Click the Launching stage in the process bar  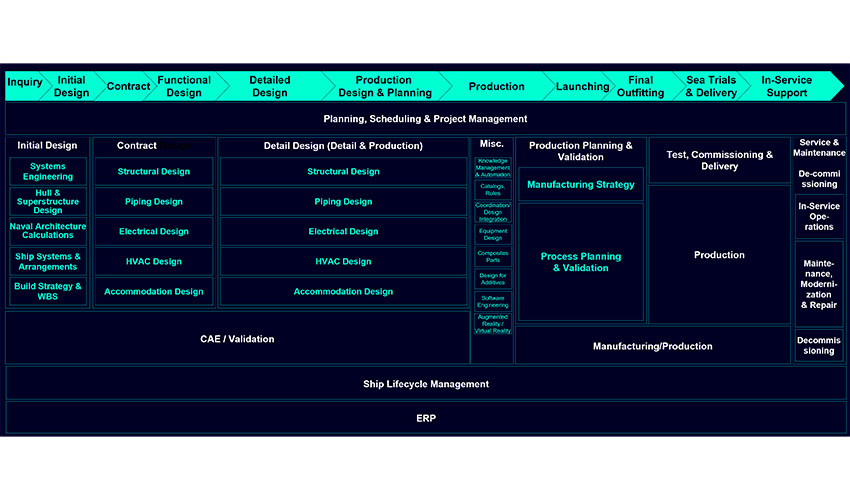[x=582, y=86]
